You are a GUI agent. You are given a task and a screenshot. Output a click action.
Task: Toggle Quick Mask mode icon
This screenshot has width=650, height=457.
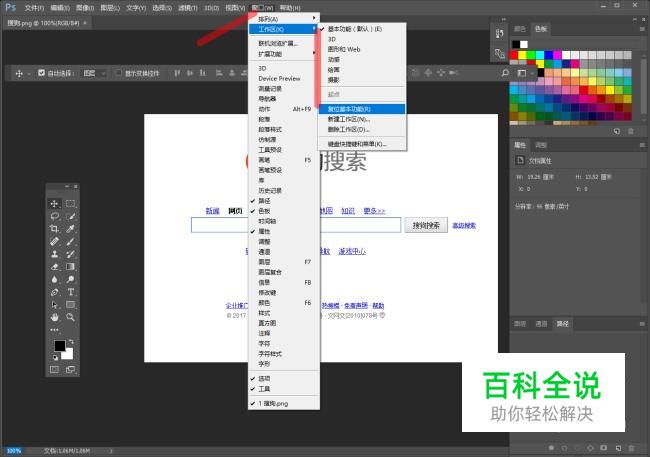[x=54, y=369]
